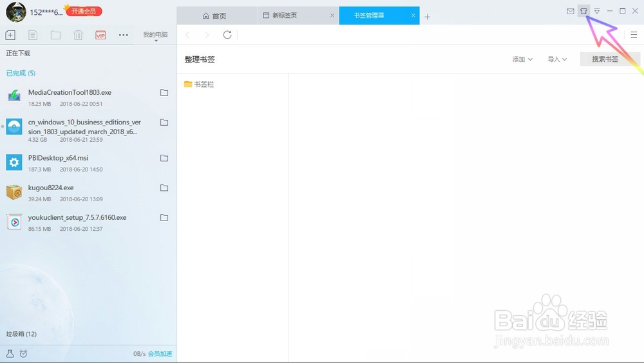This screenshot has width=644, height=363.
Task: Select the 书签栏 folder
Action: 199,84
